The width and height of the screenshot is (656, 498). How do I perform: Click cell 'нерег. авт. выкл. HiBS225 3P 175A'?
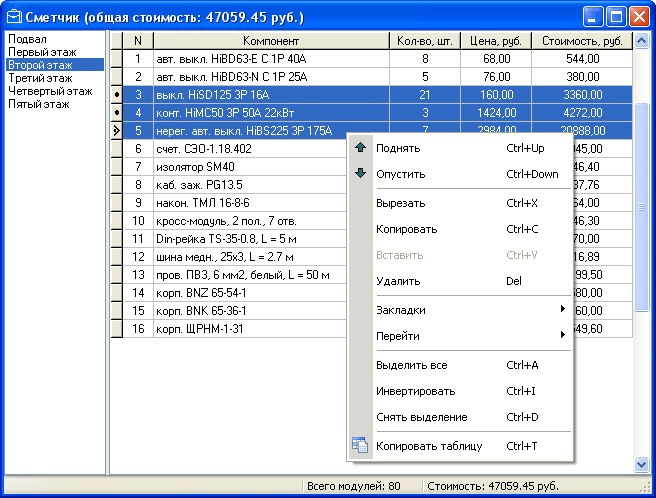[272, 131]
